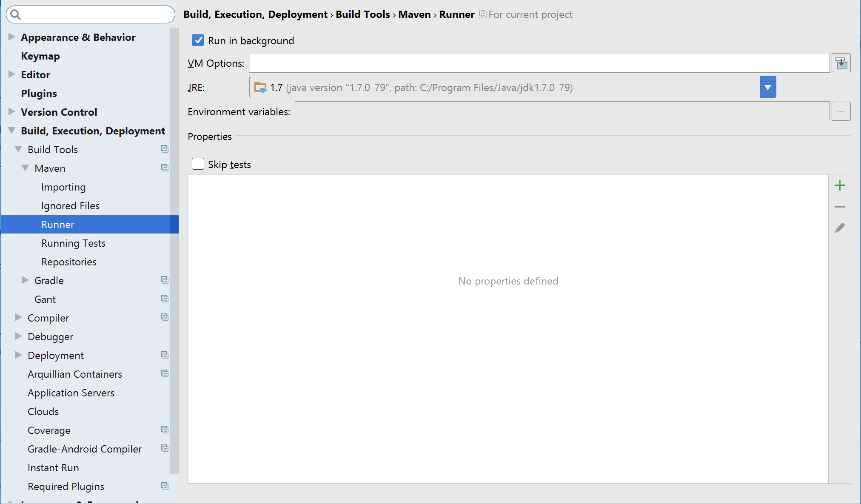Click the JDK folder icon in JRE field
The height and width of the screenshot is (504, 861).
(260, 87)
